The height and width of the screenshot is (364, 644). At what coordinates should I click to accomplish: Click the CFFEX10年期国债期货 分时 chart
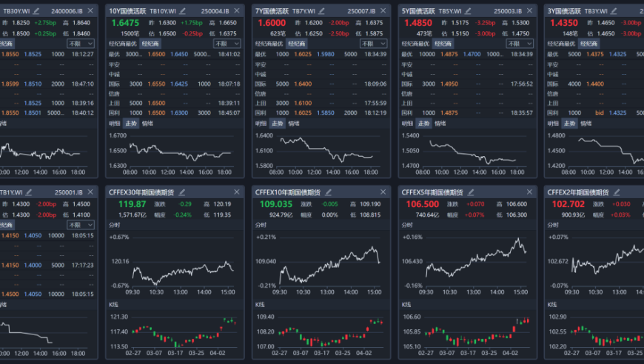321,263
